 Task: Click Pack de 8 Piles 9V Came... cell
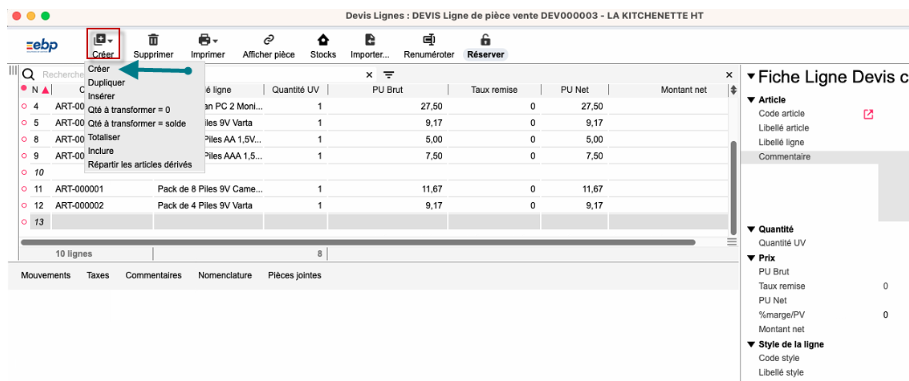[210, 189]
